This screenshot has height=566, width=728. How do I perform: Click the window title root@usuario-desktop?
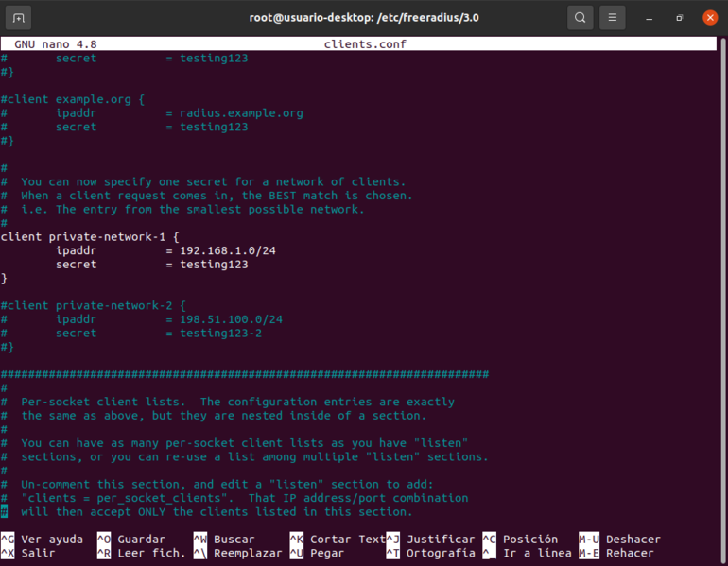pos(364,18)
